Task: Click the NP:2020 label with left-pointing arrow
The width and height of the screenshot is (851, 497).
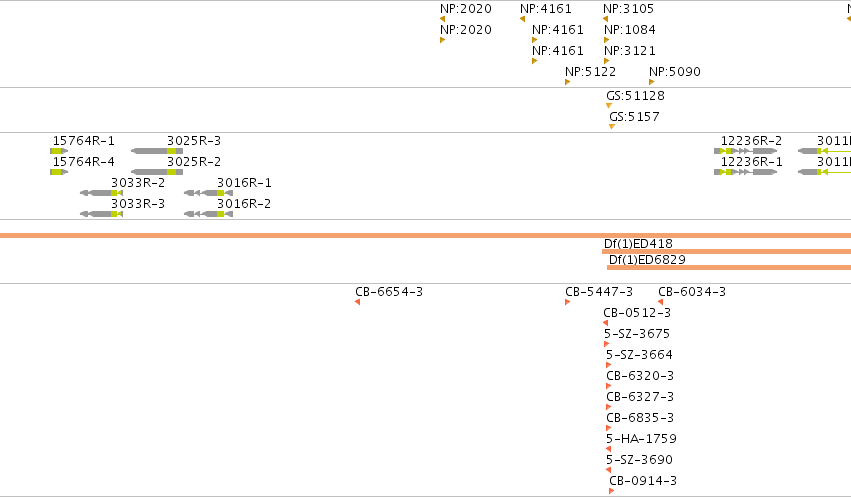Action: pyautogui.click(x=466, y=9)
